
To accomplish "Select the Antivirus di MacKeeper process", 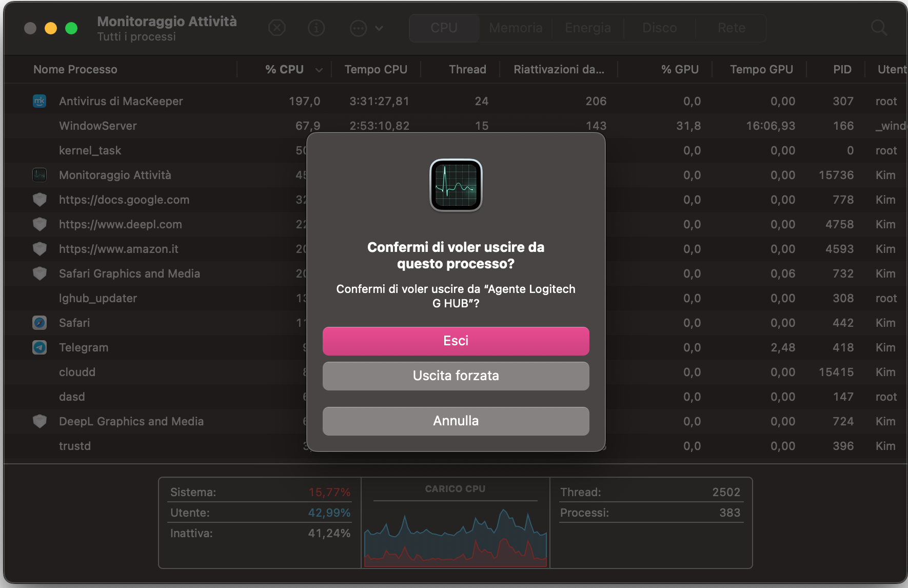I will (456, 101).
